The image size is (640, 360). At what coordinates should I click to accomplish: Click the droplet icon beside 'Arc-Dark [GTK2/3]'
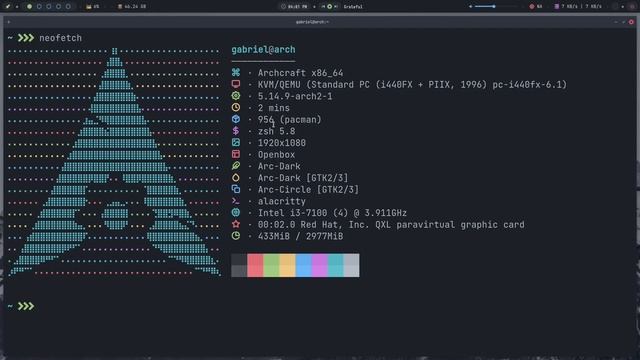pyautogui.click(x=236, y=178)
